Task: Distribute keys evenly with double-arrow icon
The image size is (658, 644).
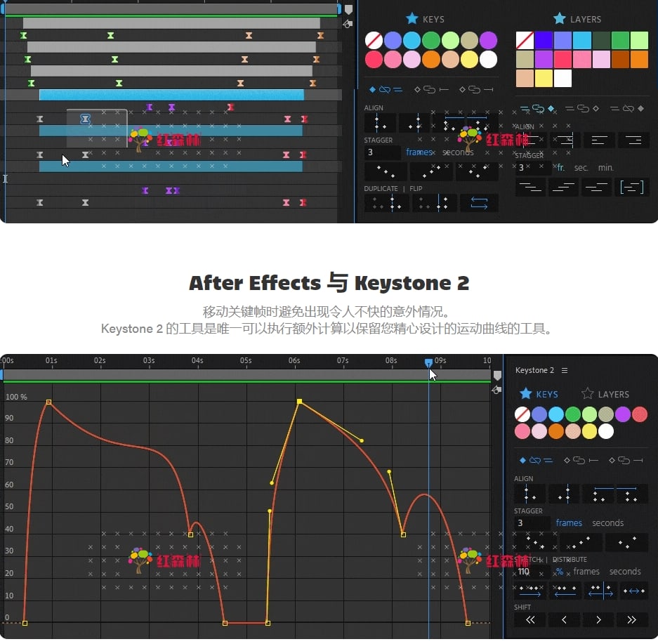Action: coord(634,591)
